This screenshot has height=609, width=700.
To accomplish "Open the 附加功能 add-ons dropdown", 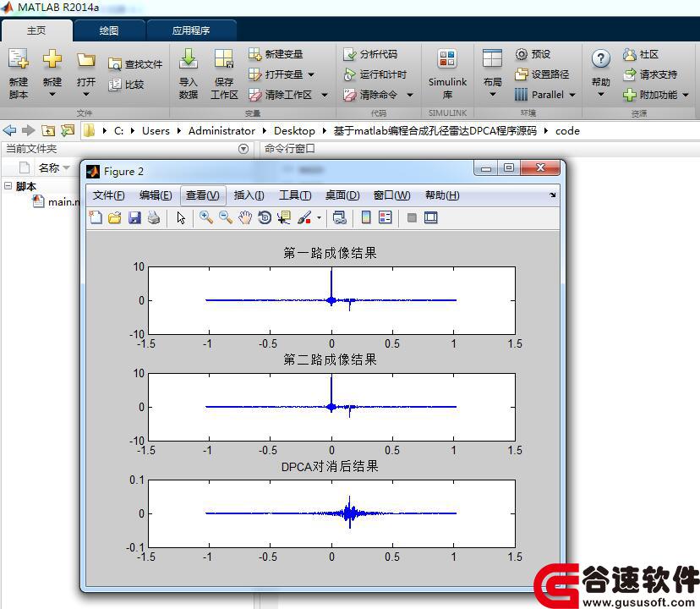I will [686, 95].
